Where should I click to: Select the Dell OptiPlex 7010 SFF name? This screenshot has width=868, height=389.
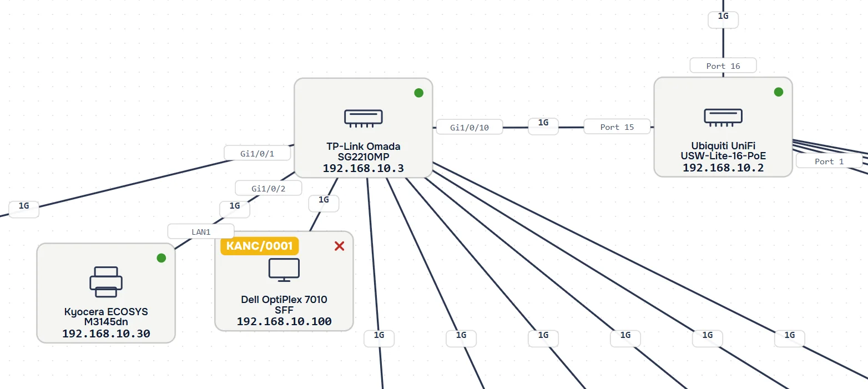pos(284,304)
